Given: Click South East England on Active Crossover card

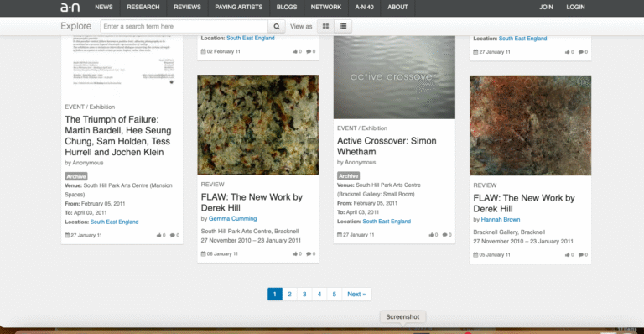Looking at the screenshot, I should pyautogui.click(x=387, y=222).
